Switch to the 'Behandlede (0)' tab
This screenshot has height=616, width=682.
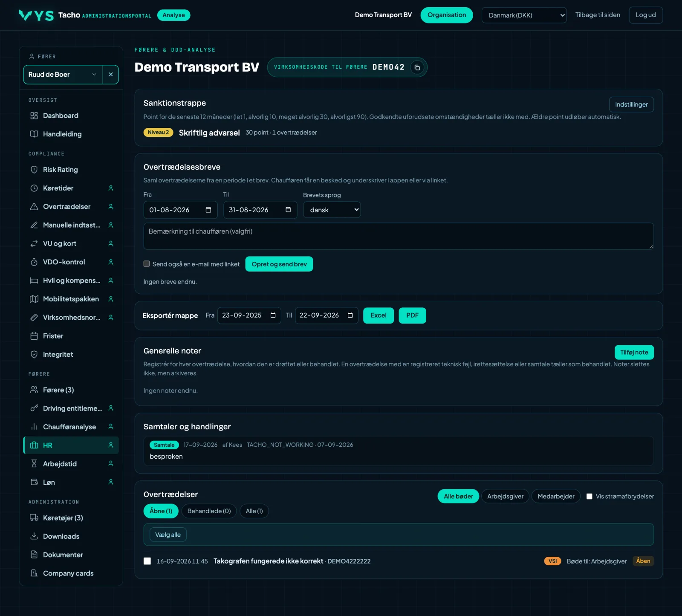[209, 511]
